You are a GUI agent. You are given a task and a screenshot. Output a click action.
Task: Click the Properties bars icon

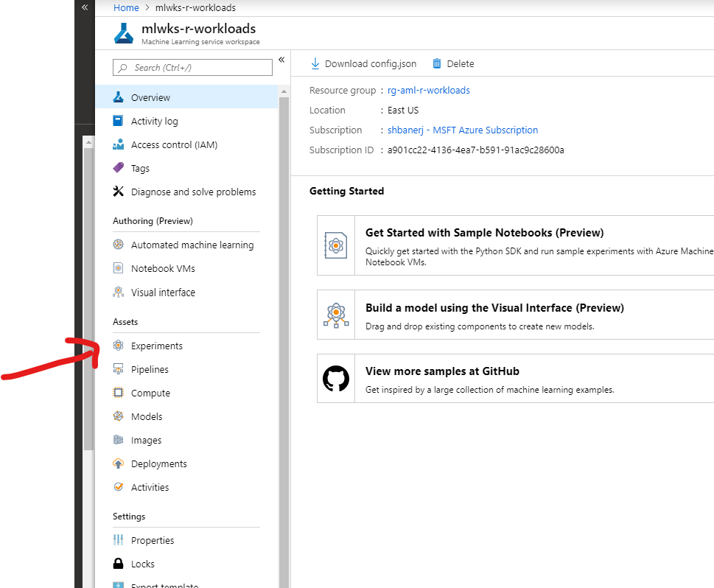pyautogui.click(x=119, y=540)
